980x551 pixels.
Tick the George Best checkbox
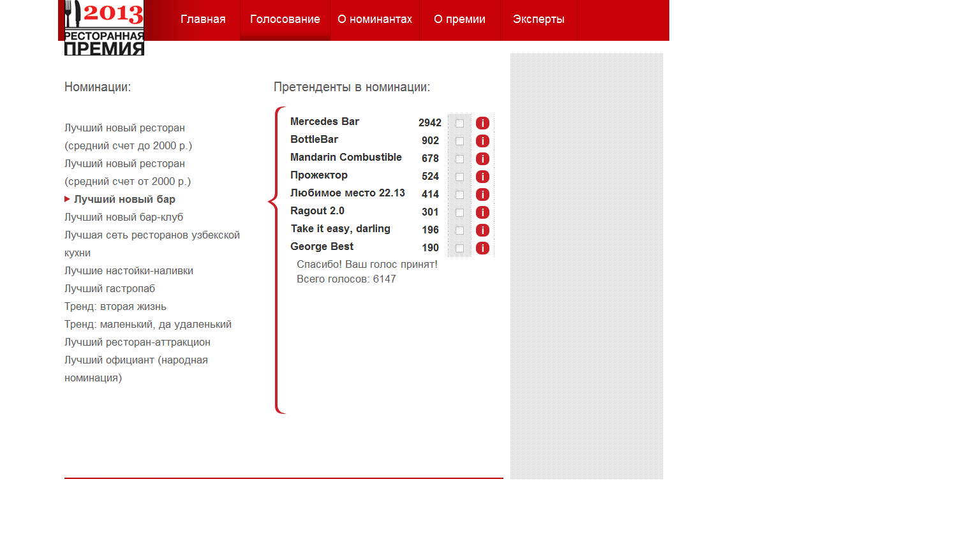[459, 248]
